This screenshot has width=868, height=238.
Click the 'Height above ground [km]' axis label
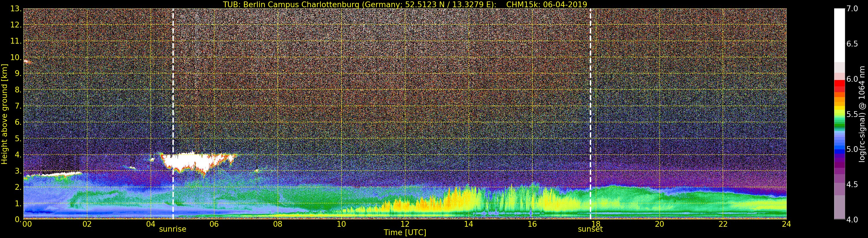[4, 114]
